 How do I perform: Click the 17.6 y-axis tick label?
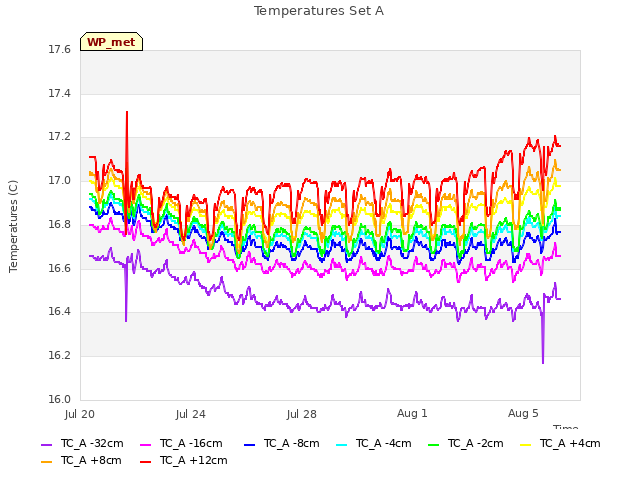point(60,50)
